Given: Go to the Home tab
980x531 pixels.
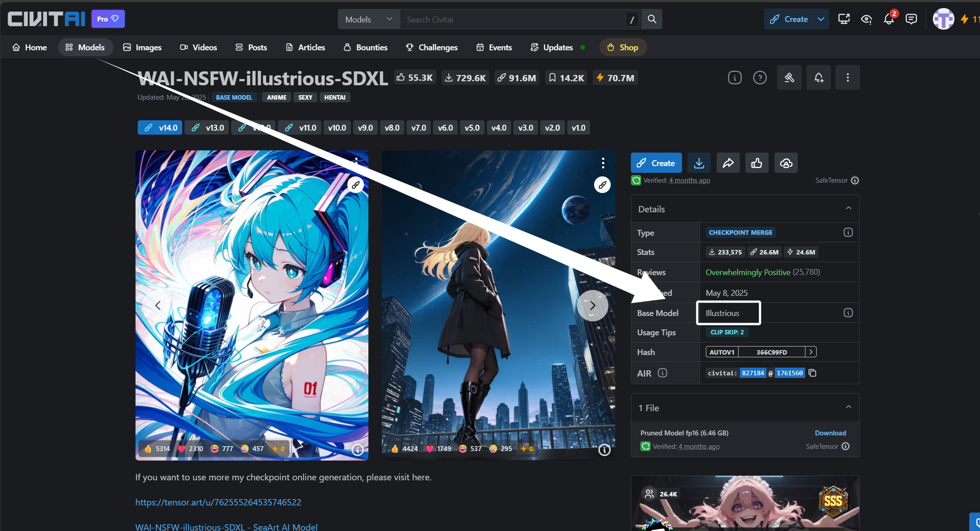Looking at the screenshot, I should [30, 47].
